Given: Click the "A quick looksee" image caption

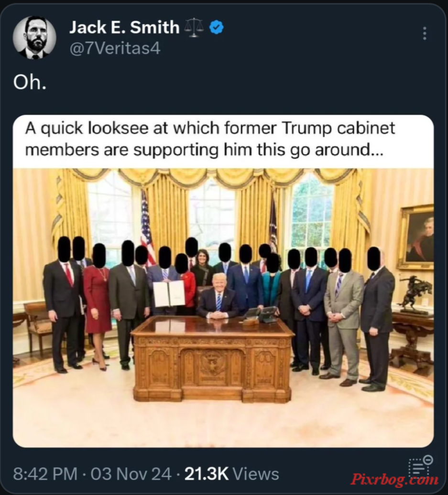Looking at the screenshot, I should pyautogui.click(x=210, y=139).
